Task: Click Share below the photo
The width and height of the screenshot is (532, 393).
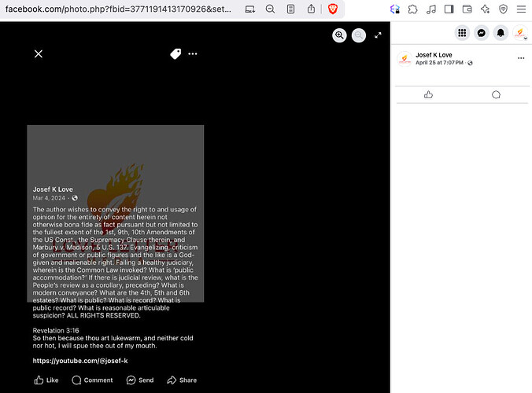Action: 182,380
